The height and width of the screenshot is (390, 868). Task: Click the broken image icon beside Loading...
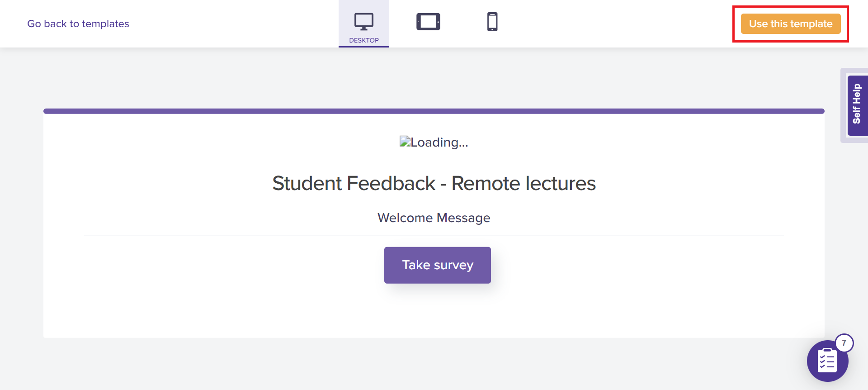click(405, 142)
